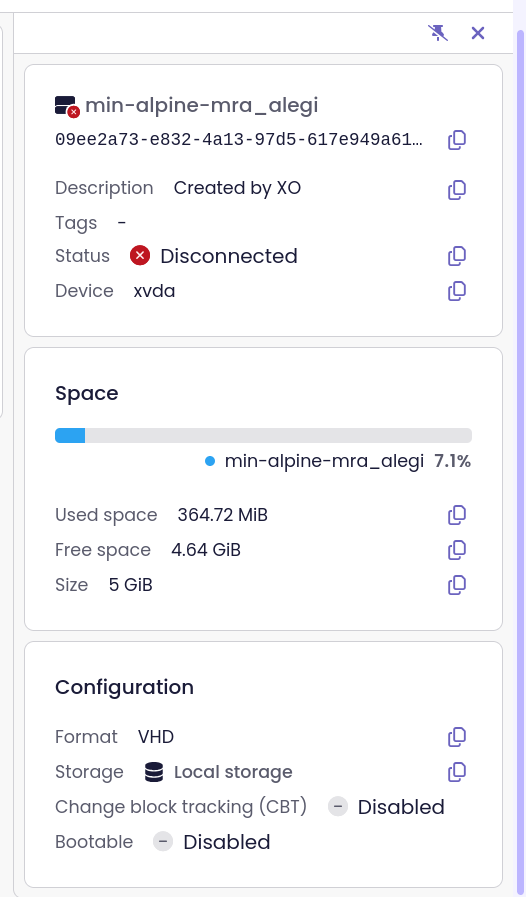Copy the Disconnected status value
The width and height of the screenshot is (526, 897).
pyautogui.click(x=457, y=256)
